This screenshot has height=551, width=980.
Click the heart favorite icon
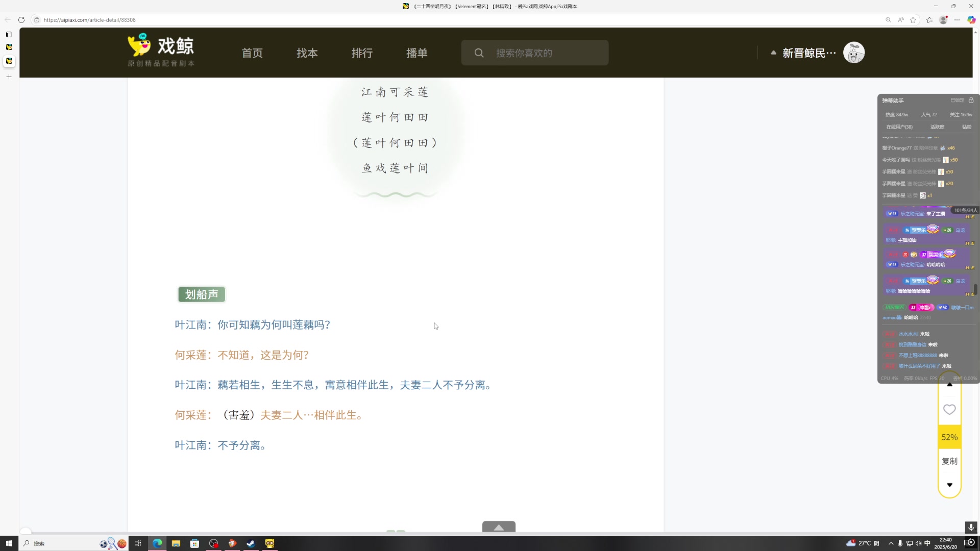click(x=949, y=410)
